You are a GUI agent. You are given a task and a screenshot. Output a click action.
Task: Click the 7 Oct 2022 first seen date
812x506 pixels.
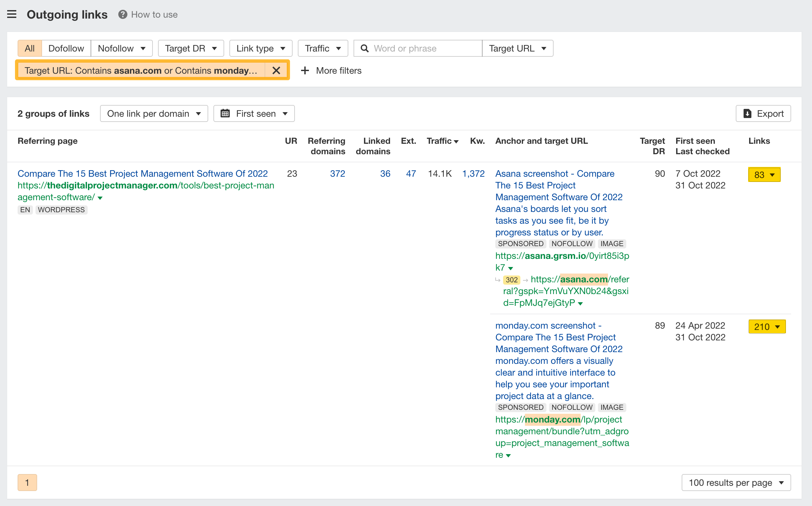(698, 173)
